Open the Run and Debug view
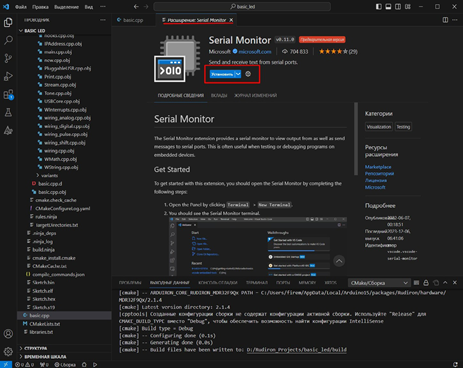Viewport: 463px width, 368px height. [x=8, y=76]
